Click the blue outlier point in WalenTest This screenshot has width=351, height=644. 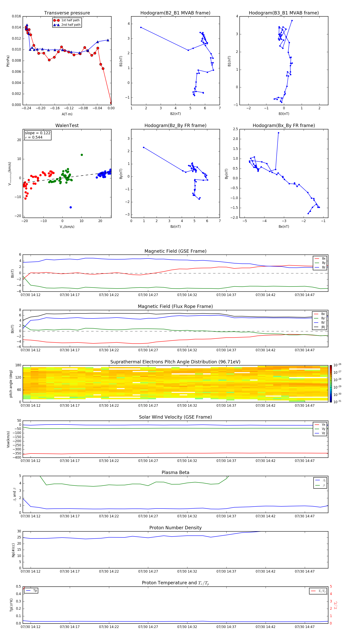tap(71, 207)
